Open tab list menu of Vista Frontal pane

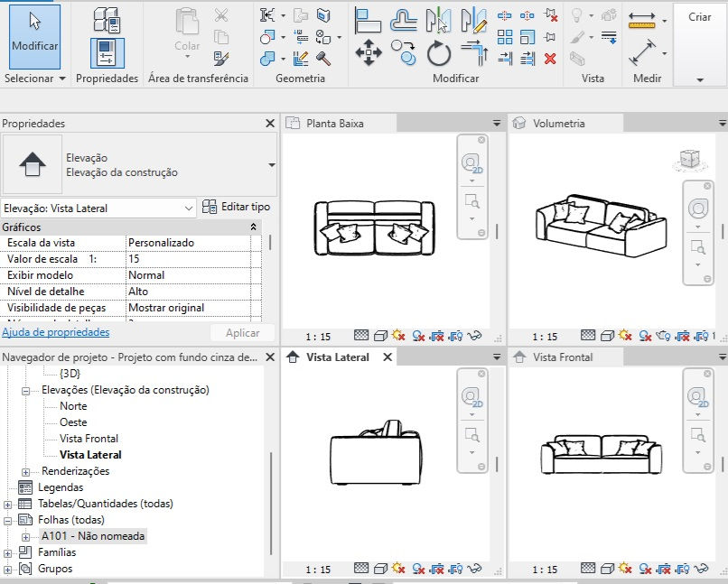pyautogui.click(x=723, y=357)
